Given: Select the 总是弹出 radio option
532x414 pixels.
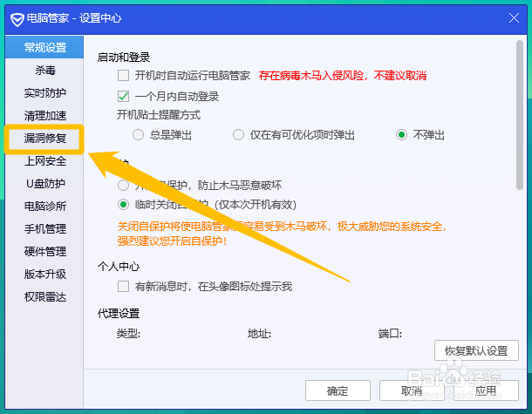Looking at the screenshot, I should click(x=138, y=135).
